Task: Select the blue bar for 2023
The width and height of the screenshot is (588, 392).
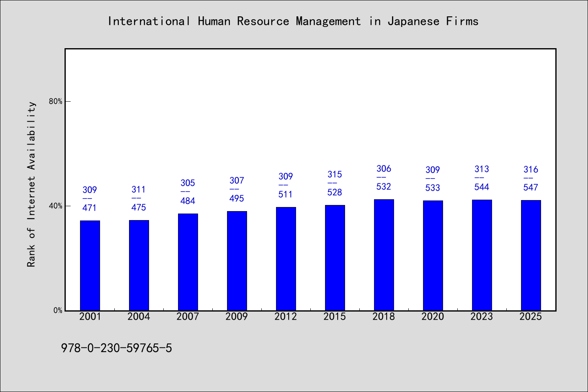Action: 482,255
